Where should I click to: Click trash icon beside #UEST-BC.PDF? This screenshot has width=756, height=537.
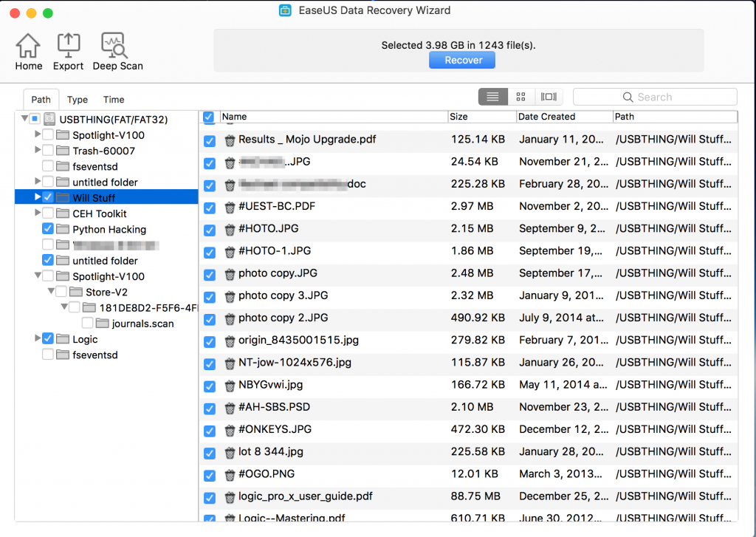tap(230, 208)
